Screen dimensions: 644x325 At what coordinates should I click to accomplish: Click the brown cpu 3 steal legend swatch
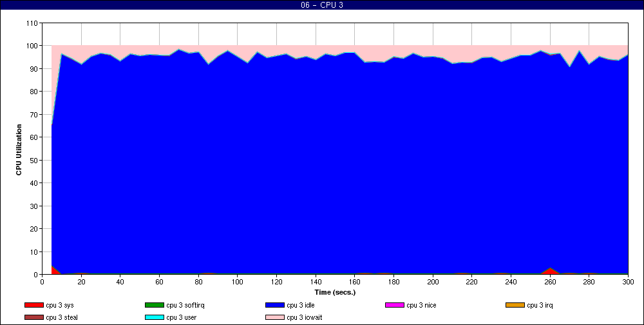[x=33, y=318]
